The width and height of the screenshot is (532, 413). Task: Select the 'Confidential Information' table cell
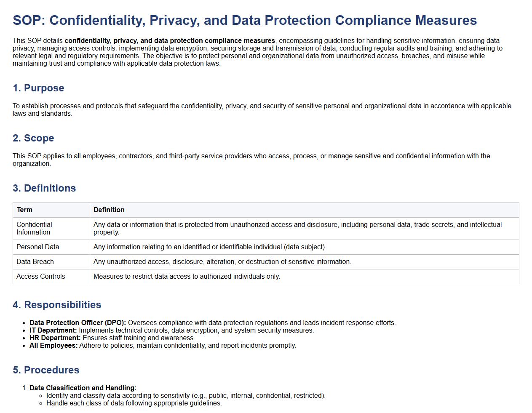(x=34, y=228)
